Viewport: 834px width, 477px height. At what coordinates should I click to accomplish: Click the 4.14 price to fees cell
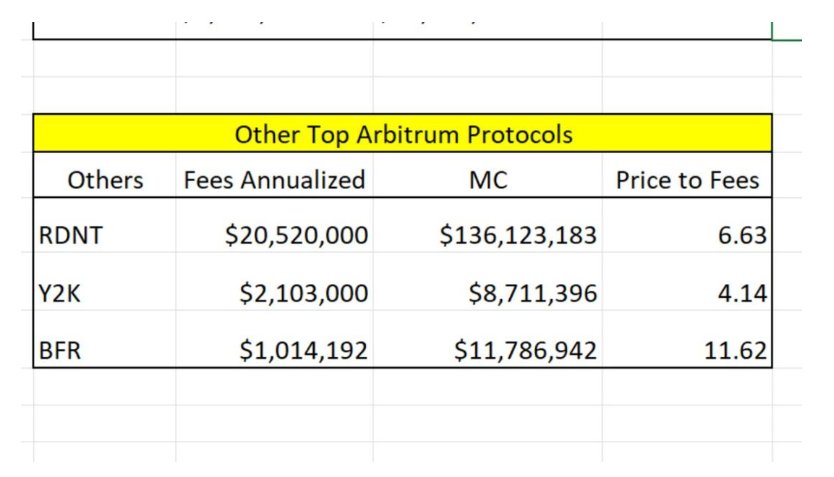tap(687, 282)
